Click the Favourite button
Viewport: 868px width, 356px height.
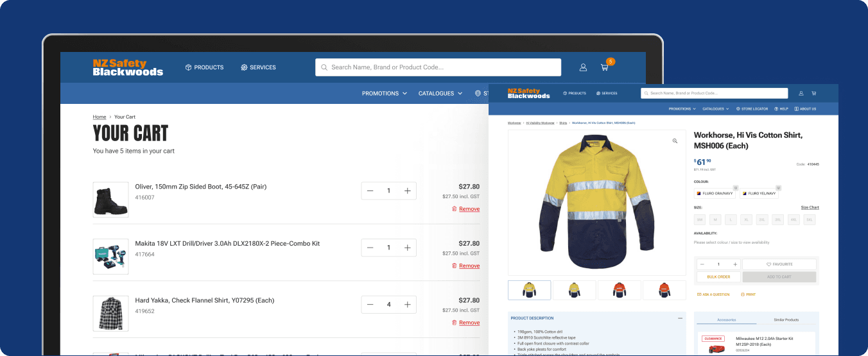click(779, 264)
